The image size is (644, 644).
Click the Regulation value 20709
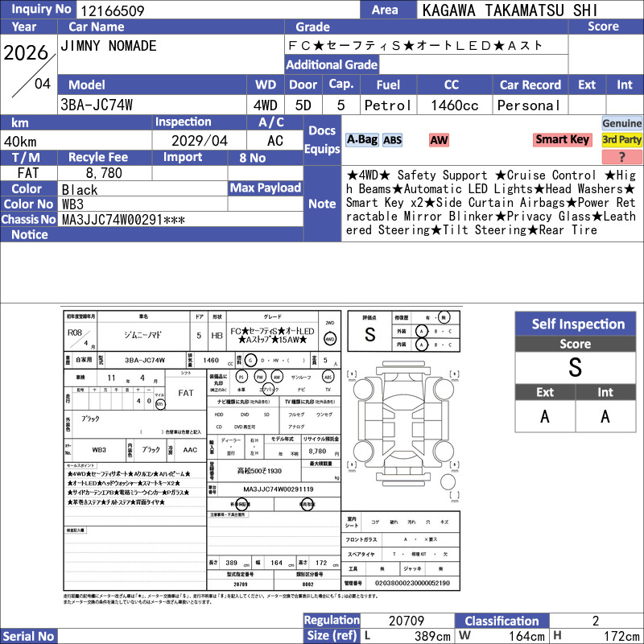tap(407, 621)
